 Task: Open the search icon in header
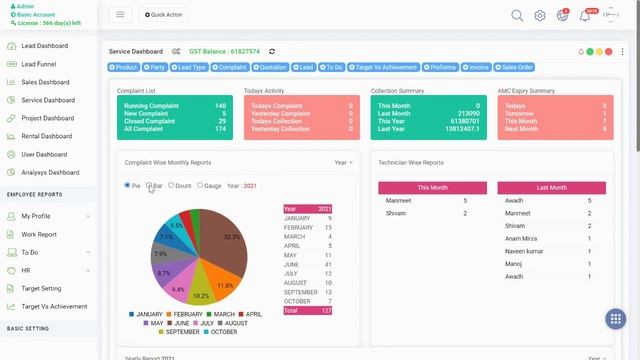coord(517,16)
